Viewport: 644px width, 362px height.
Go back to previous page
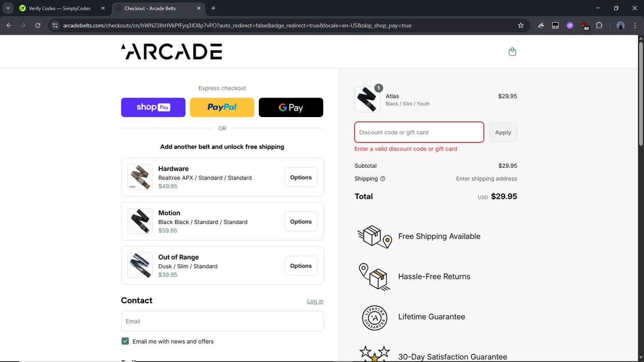click(x=9, y=25)
